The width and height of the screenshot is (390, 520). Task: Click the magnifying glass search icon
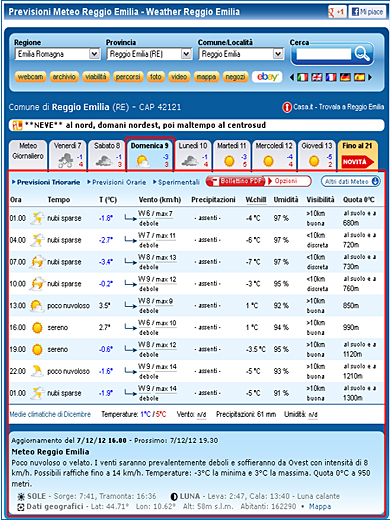(362, 53)
